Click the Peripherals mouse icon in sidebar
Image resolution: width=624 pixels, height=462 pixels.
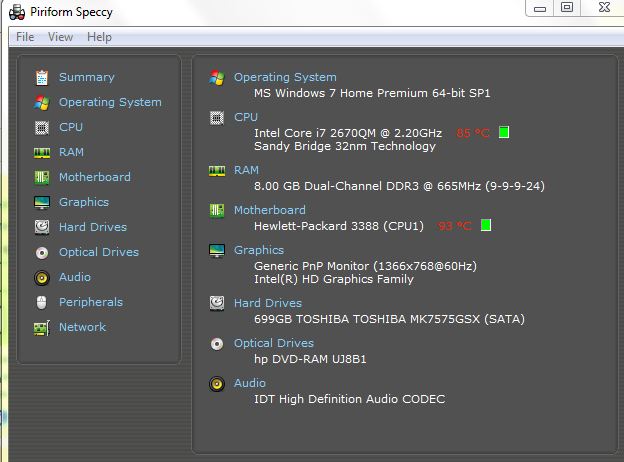tap(41, 302)
